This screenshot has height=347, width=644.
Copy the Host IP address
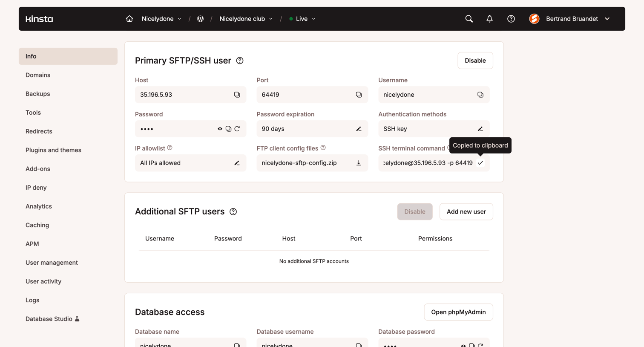pyautogui.click(x=237, y=95)
